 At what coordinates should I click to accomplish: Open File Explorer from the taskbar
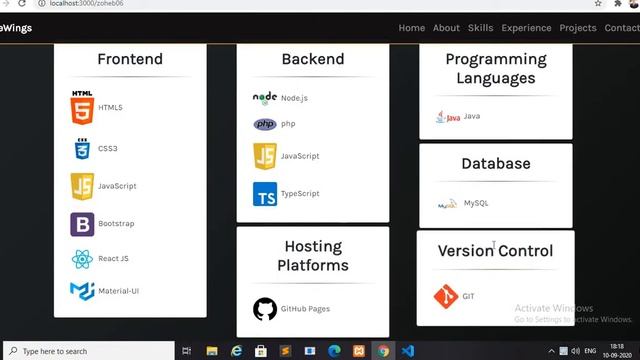(212, 351)
